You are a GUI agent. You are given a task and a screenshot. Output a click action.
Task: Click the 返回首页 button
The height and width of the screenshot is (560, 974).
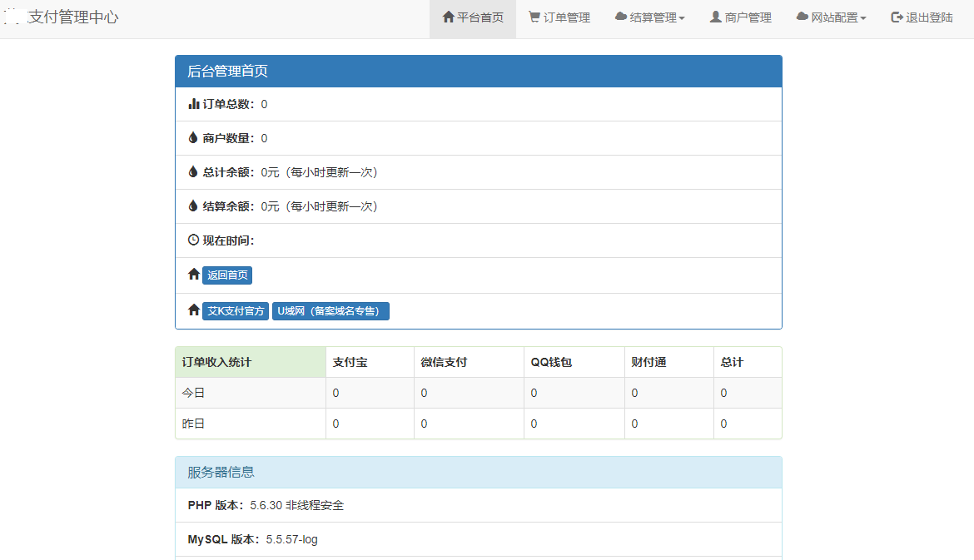pos(228,275)
